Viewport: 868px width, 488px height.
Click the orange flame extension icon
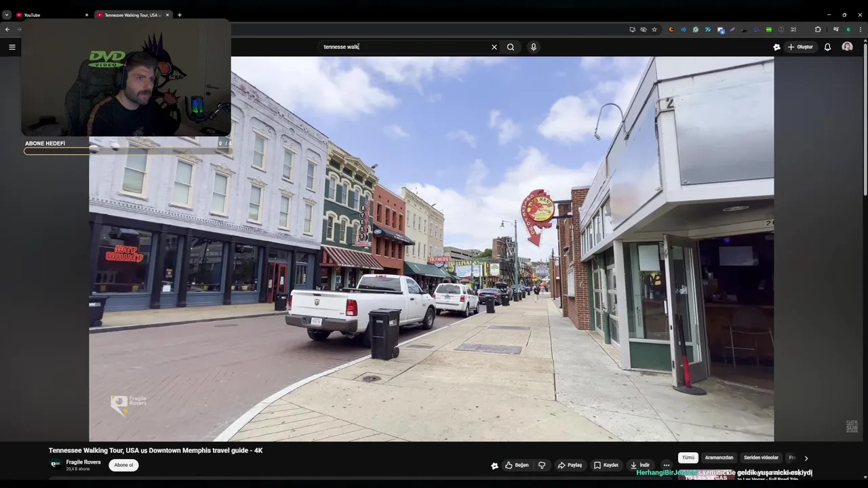671,29
